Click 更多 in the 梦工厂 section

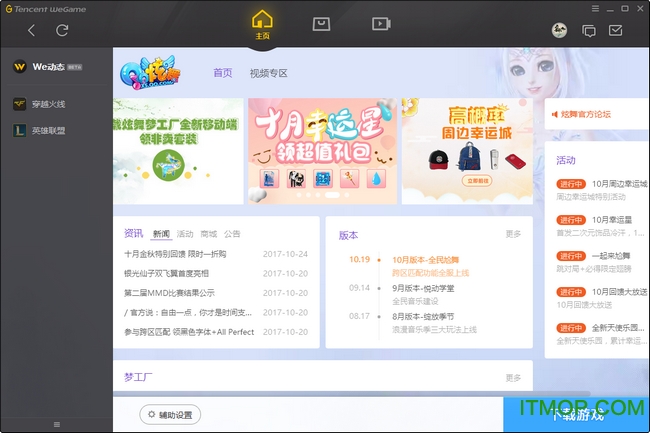pos(513,378)
